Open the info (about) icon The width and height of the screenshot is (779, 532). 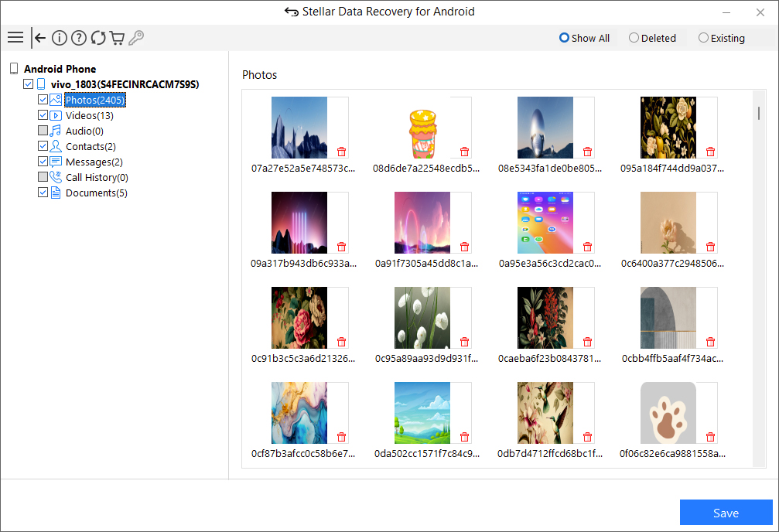(60, 38)
